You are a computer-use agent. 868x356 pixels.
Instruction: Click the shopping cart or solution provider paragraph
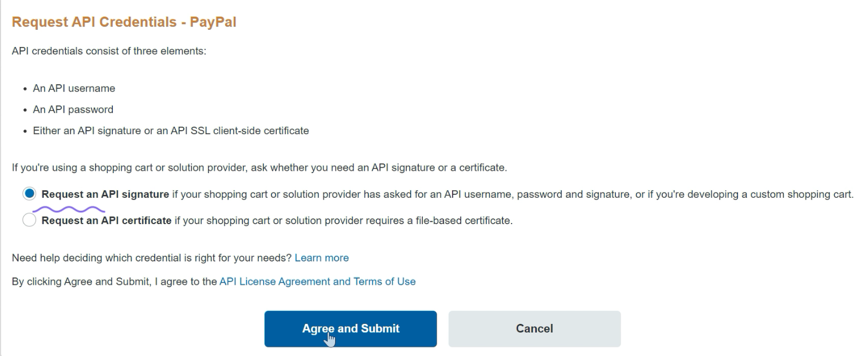260,168
